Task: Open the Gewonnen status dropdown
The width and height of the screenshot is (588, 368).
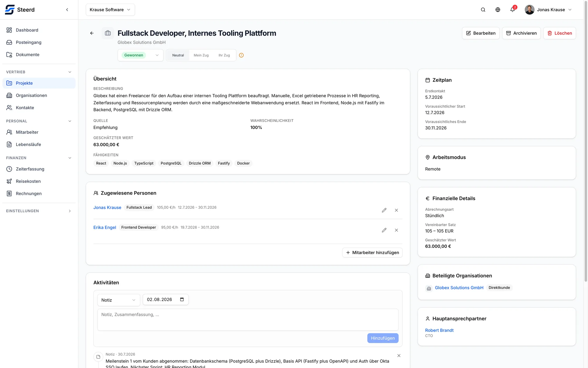Action: point(141,55)
